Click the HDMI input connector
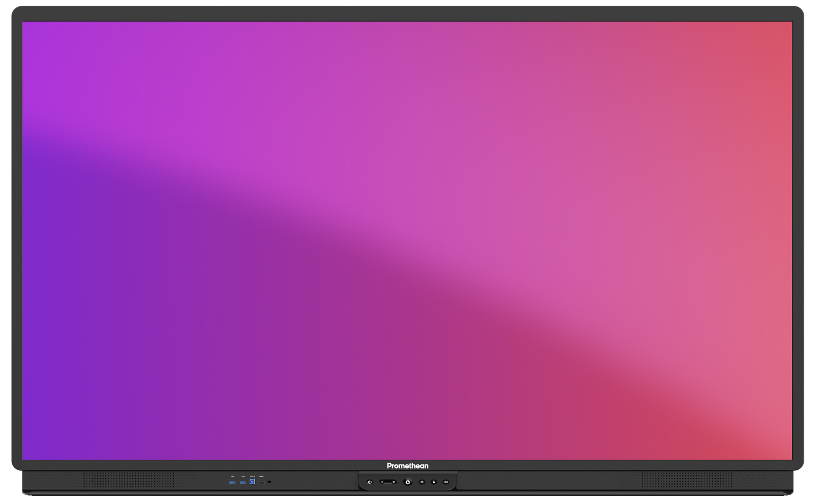 pyautogui.click(x=262, y=482)
